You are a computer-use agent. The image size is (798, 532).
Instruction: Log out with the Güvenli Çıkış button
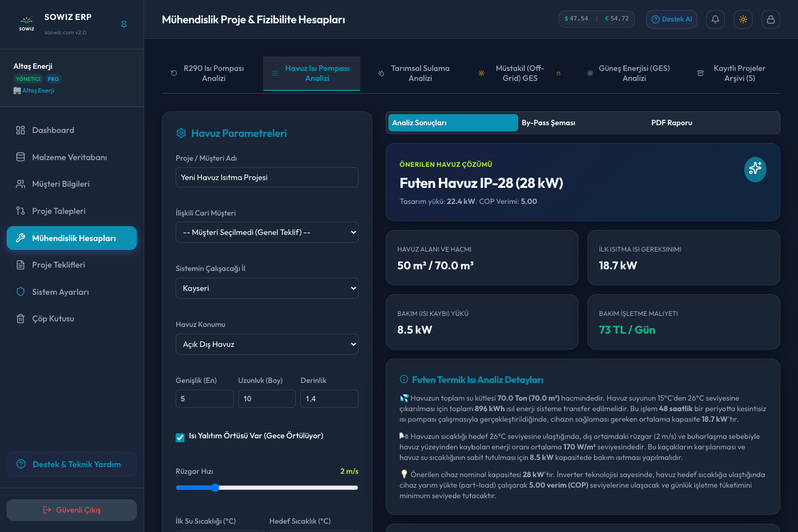point(72,510)
